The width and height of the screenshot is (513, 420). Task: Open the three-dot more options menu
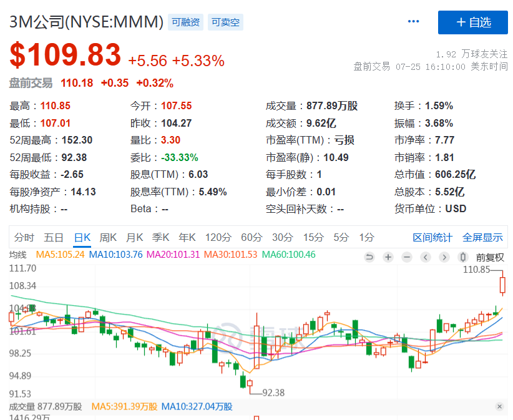(413, 22)
